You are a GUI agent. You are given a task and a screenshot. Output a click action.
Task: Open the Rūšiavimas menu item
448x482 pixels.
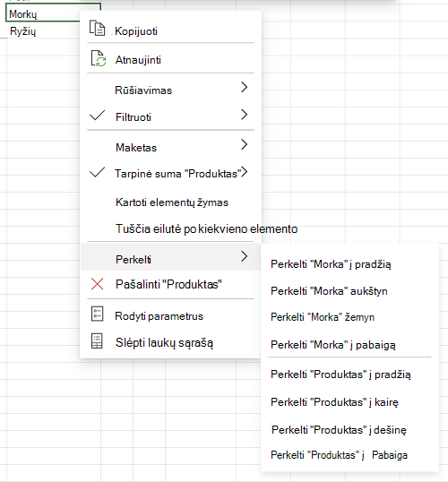coord(170,89)
